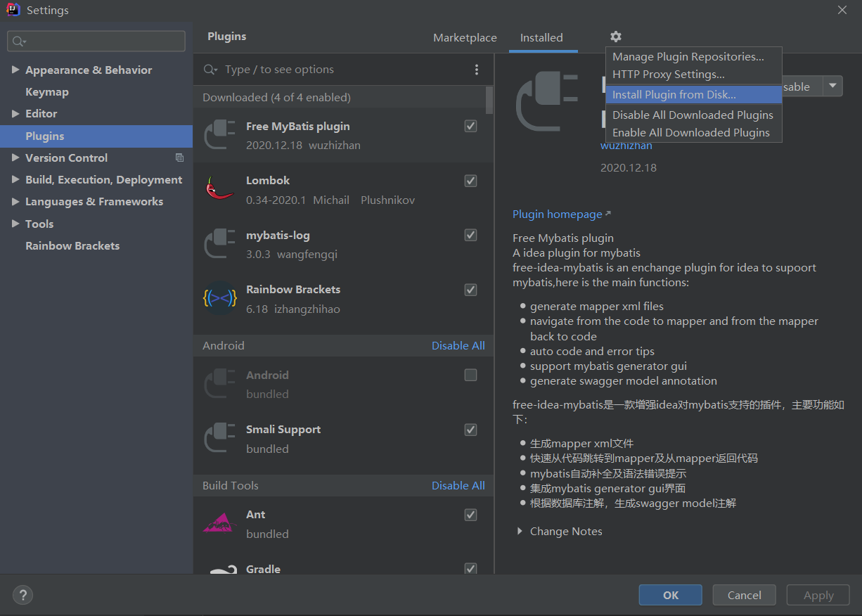Viewport: 862px width, 616px height.
Task: Click the Lombok chili pepper icon
Action: point(219,189)
